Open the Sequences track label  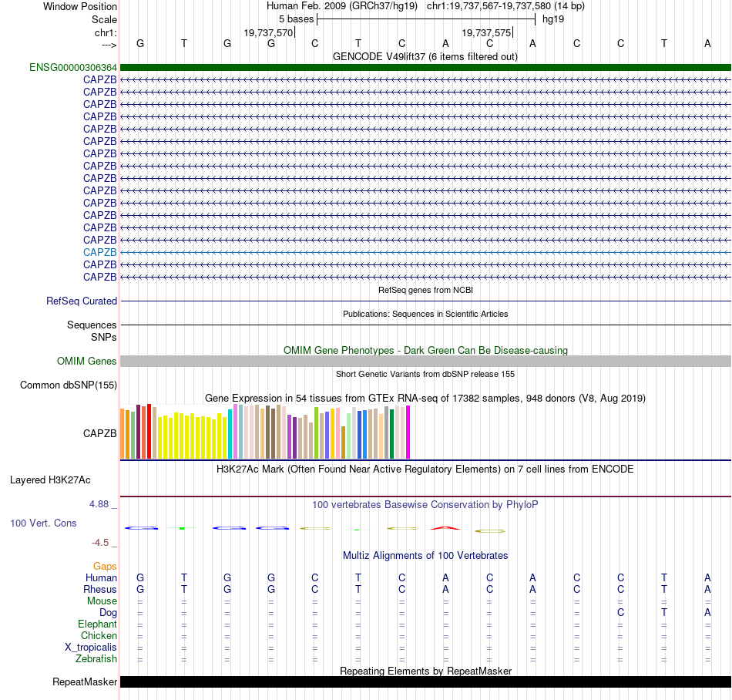(x=92, y=325)
